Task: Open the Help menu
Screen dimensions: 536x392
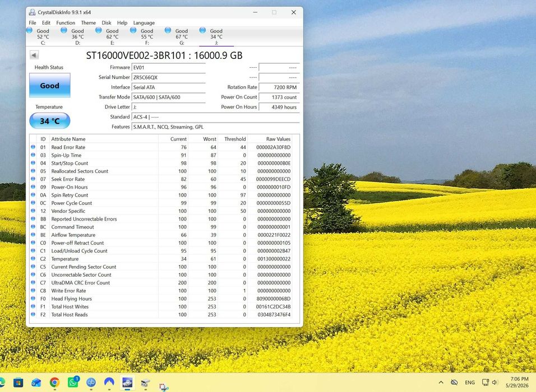Action: (122, 22)
